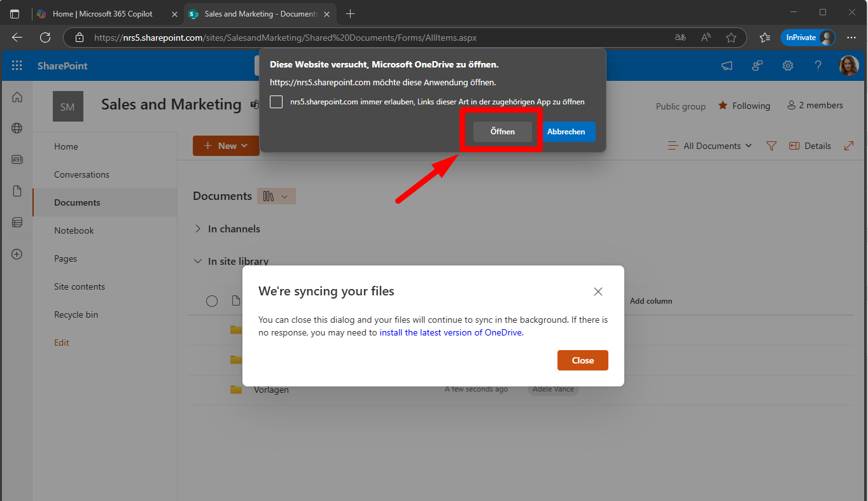The image size is (868, 501).
Task: Toggle the select all items circle
Action: (212, 301)
